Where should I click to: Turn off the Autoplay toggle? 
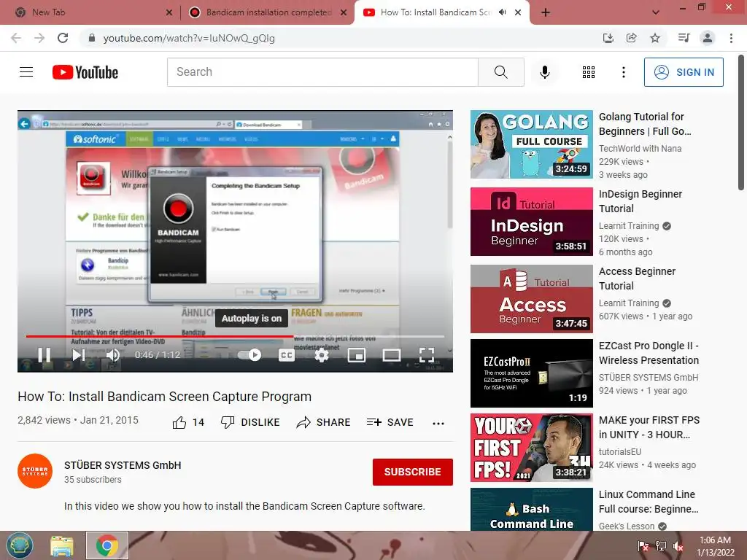tap(249, 355)
